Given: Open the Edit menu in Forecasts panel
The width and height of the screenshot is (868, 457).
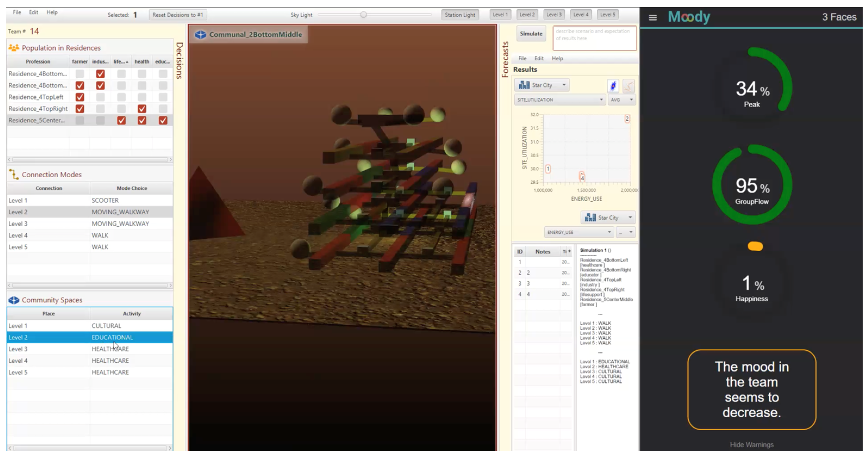Looking at the screenshot, I should click(538, 58).
